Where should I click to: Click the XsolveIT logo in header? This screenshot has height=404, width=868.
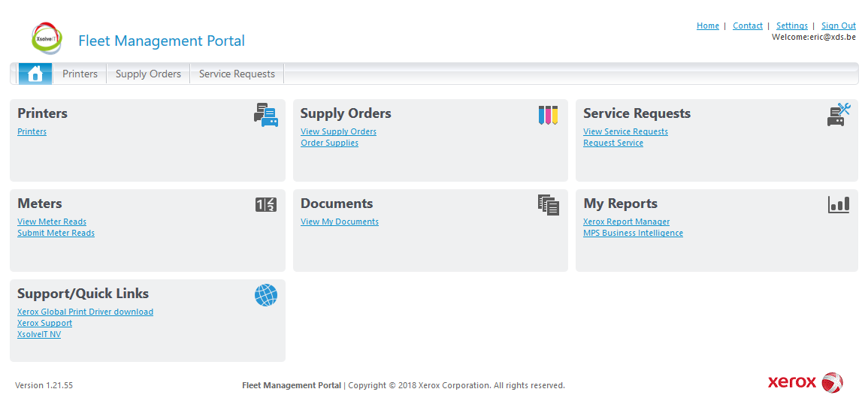click(x=47, y=38)
